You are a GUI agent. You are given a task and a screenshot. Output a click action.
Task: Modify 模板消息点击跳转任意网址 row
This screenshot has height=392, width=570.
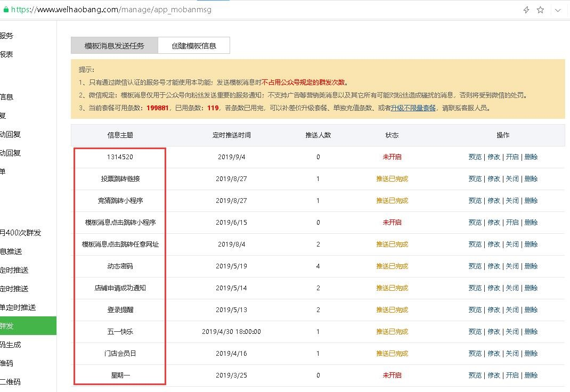click(x=494, y=244)
